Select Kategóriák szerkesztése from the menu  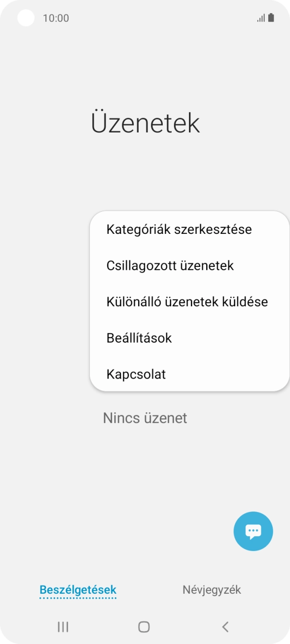[x=179, y=229]
